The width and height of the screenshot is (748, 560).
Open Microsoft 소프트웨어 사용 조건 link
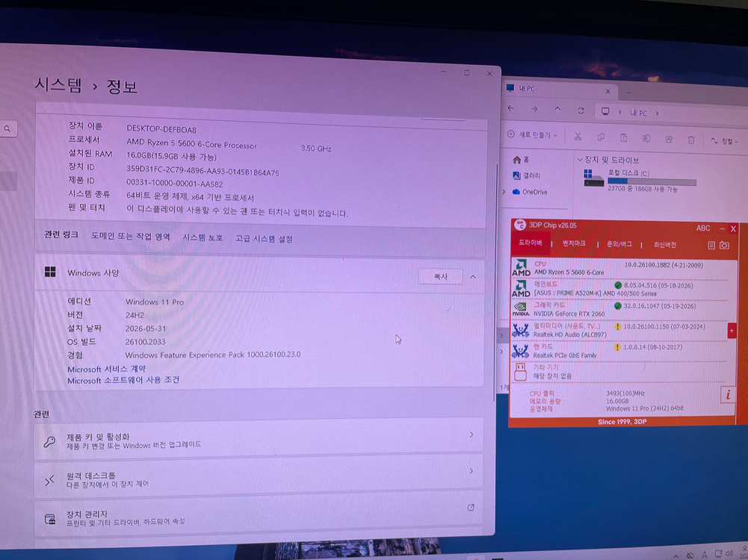tap(123, 380)
